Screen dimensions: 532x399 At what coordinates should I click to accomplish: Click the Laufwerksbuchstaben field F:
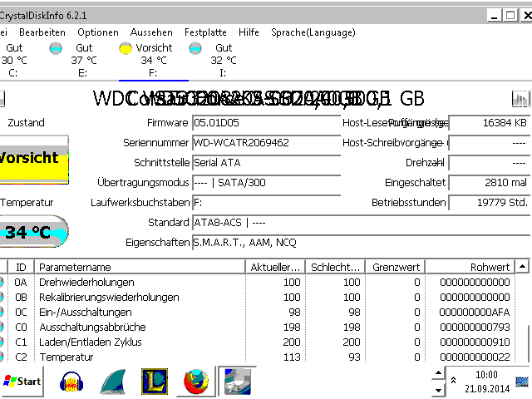(x=266, y=203)
